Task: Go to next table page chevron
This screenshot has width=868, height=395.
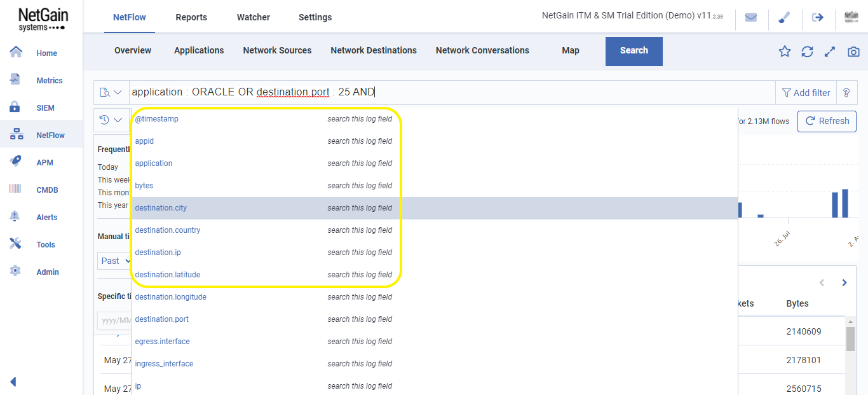Action: (x=844, y=282)
